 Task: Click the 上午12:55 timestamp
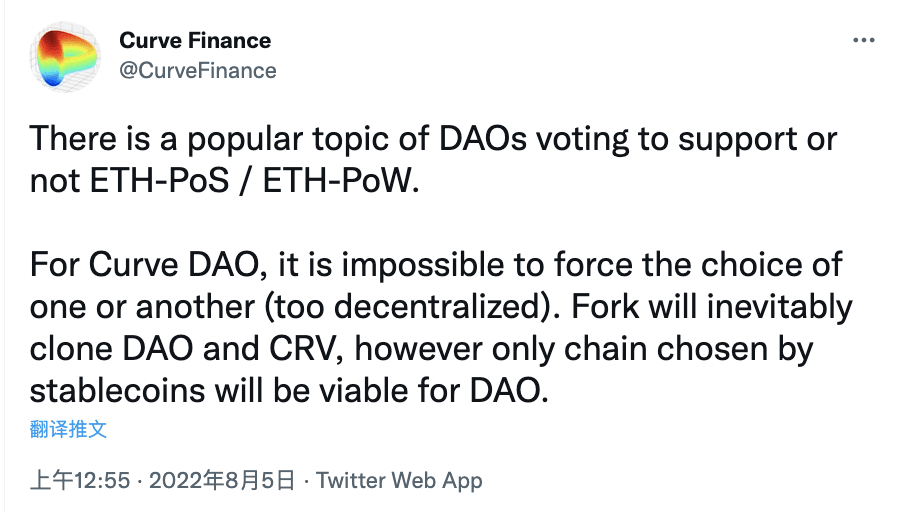coord(80,480)
